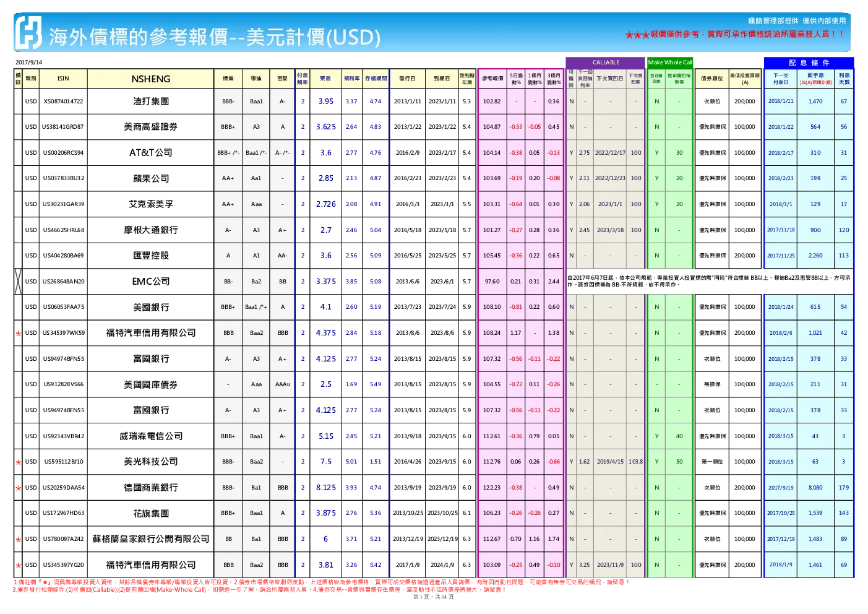868x614 pixels.
Task: Click the coupon value 5.15 for 威瑞森電信公司
Action: click(x=325, y=436)
